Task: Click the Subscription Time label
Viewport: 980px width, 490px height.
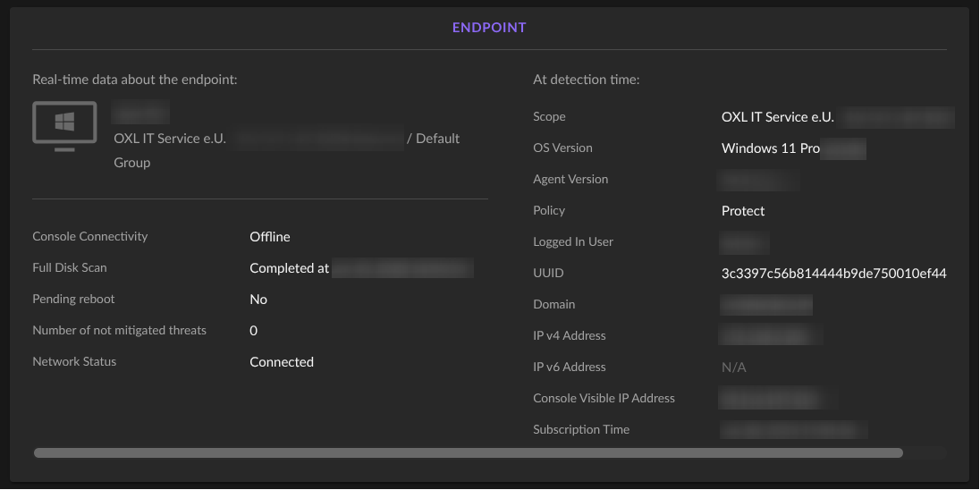Action: [x=581, y=430]
